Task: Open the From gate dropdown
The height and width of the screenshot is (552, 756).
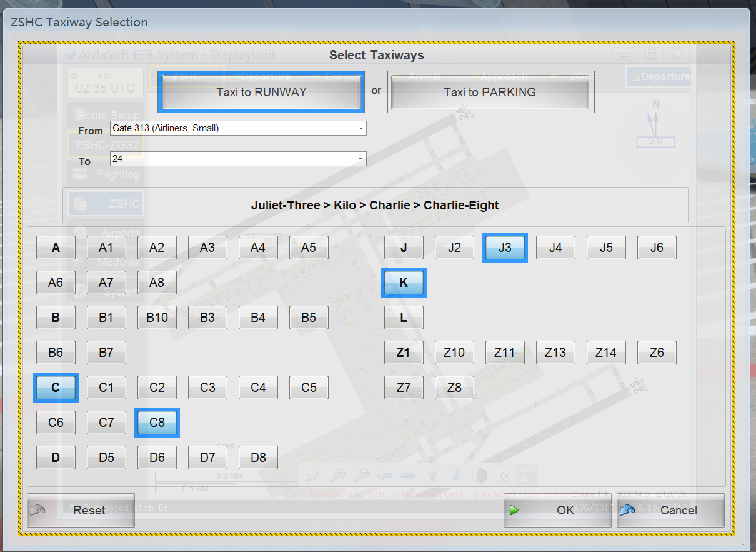Action: coord(361,129)
